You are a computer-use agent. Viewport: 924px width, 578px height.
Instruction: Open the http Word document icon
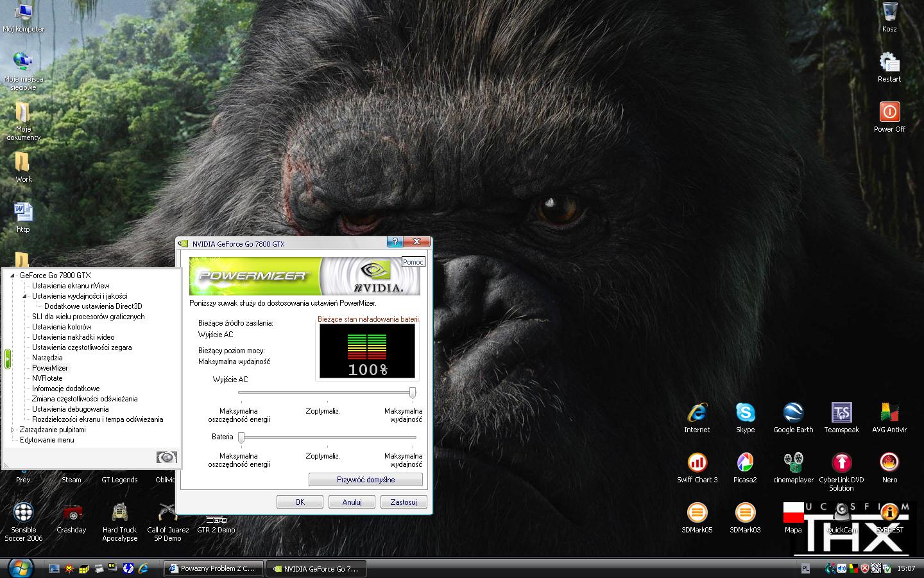(23, 217)
